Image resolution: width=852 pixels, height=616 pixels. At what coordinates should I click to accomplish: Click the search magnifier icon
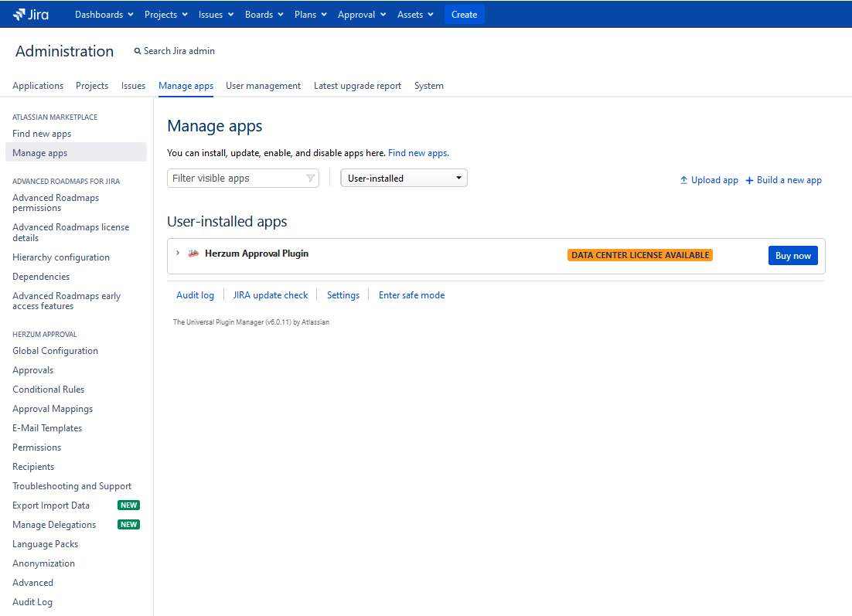pyautogui.click(x=138, y=51)
